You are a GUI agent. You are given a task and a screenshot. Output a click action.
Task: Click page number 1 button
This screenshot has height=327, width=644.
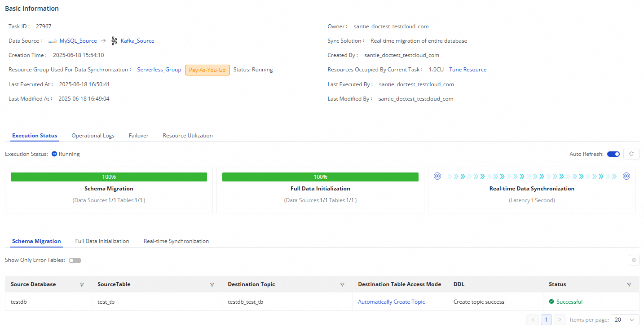(546, 320)
